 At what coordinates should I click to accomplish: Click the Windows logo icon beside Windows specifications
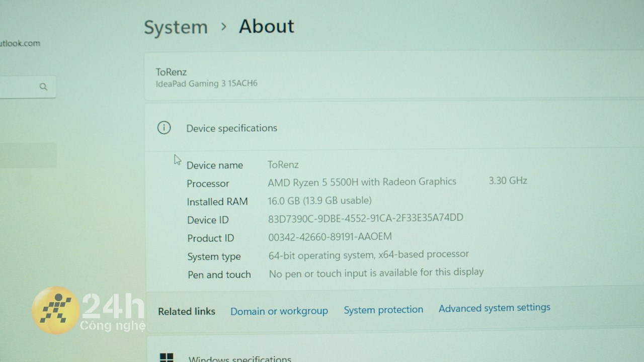[167, 357]
